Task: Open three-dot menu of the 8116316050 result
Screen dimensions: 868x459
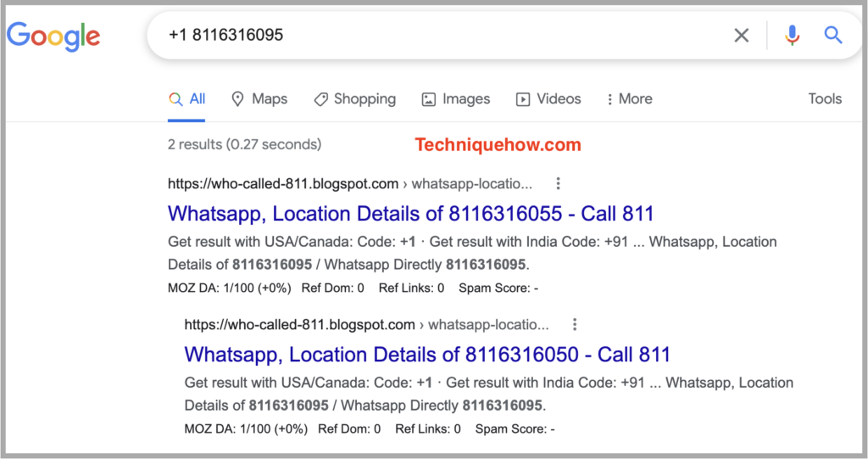Action: (x=575, y=324)
